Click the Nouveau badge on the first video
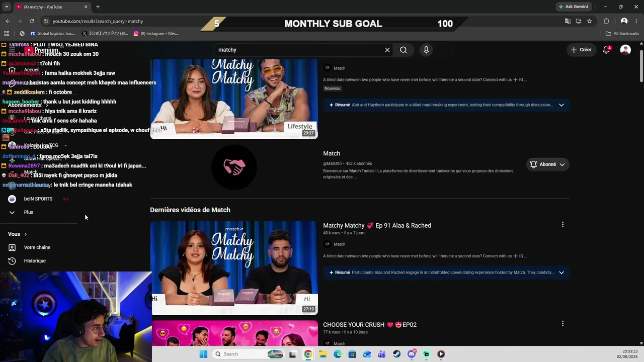This screenshot has height=362, width=644. (333, 88)
